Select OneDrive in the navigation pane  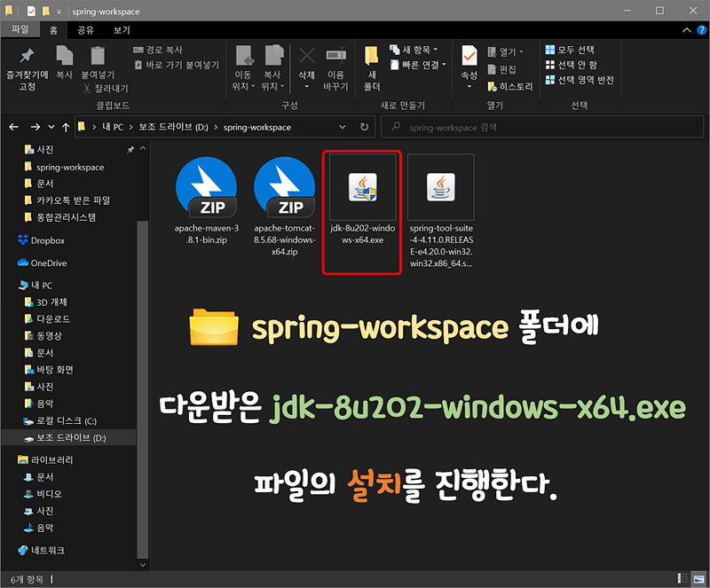pos(42,263)
